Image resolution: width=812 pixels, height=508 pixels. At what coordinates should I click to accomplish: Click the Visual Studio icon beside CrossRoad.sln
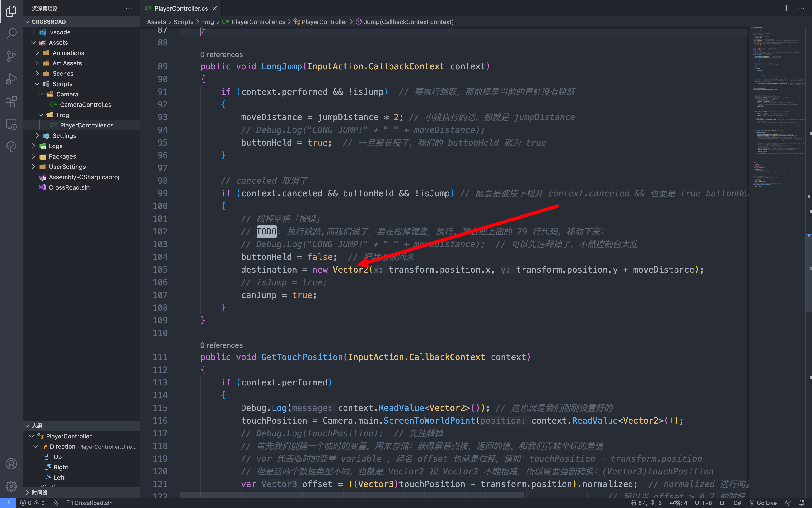[x=42, y=187]
